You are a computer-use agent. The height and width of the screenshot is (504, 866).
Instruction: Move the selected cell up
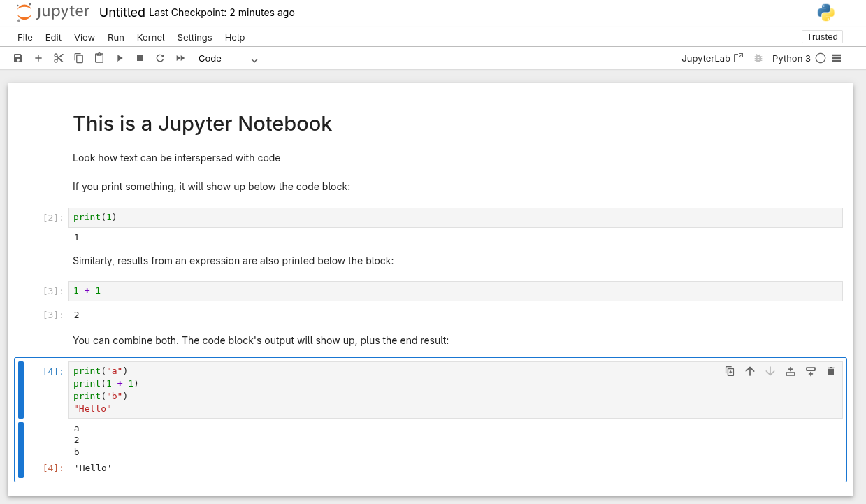click(750, 371)
